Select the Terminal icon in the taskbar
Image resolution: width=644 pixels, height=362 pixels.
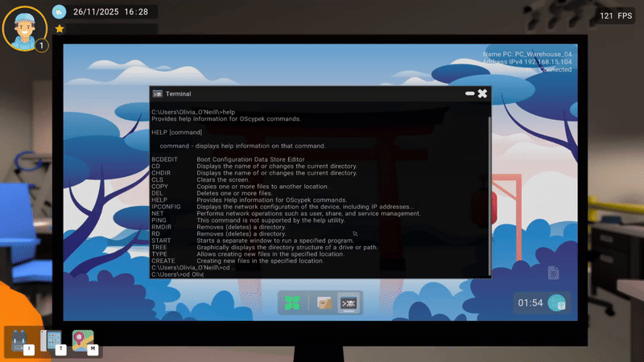[349, 303]
